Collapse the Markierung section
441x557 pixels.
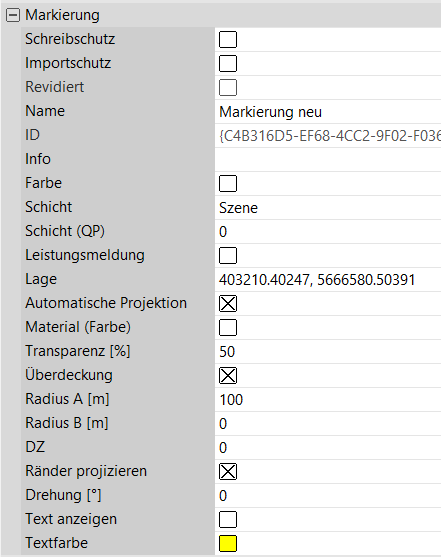coord(13,15)
